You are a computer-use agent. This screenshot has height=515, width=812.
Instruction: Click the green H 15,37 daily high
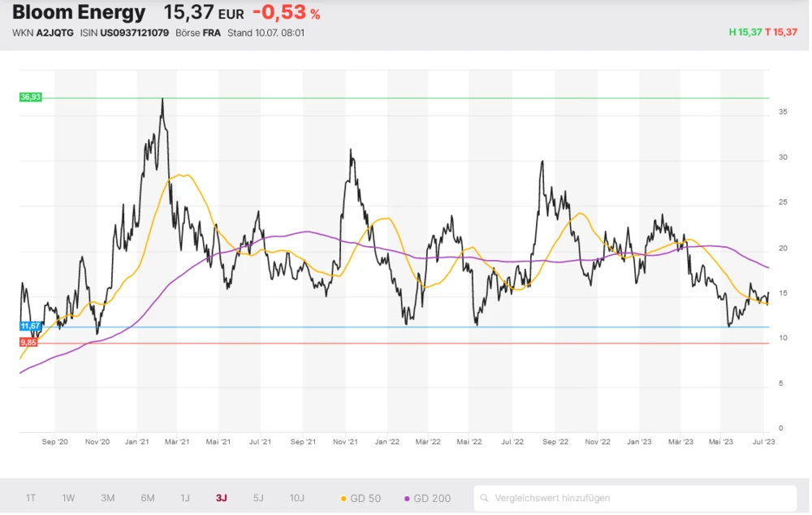(x=745, y=32)
